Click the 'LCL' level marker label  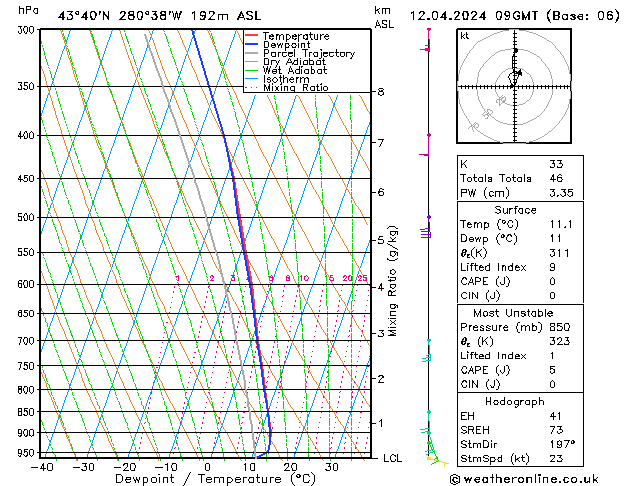click(392, 458)
